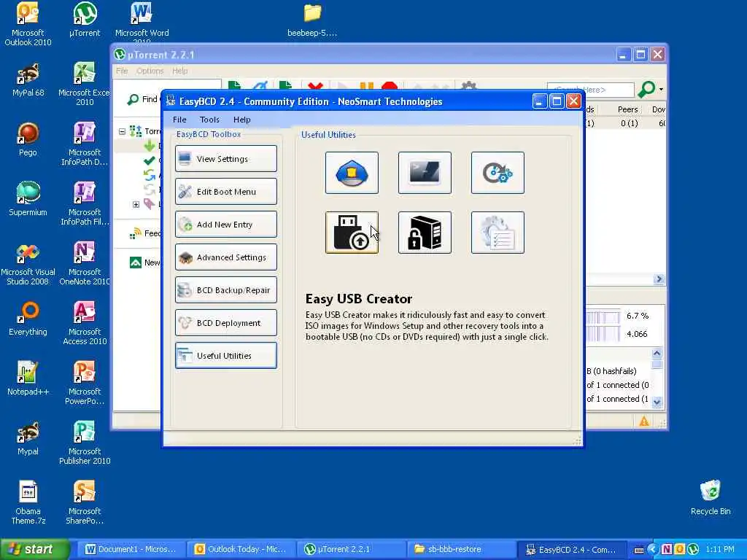
Task: Click the Windows start button
Action: point(34,550)
